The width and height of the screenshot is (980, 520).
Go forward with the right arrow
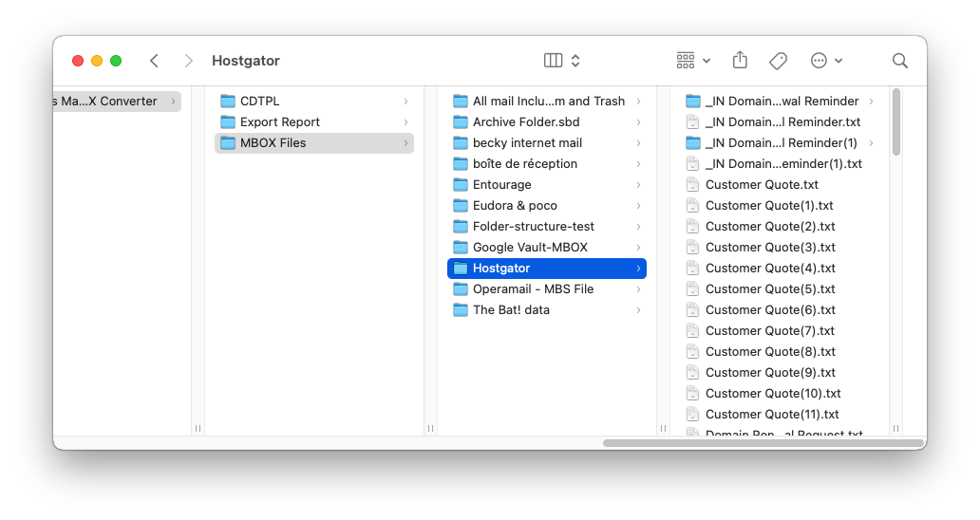[x=188, y=61]
